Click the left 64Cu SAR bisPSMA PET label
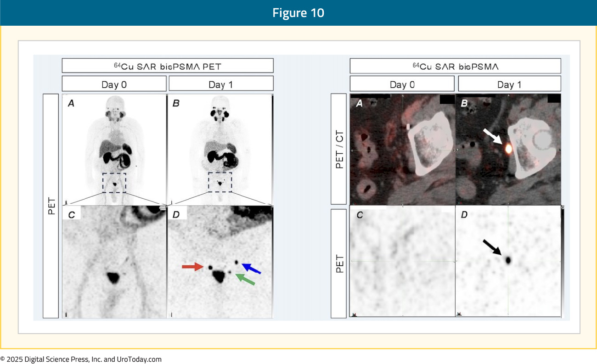 coord(168,65)
